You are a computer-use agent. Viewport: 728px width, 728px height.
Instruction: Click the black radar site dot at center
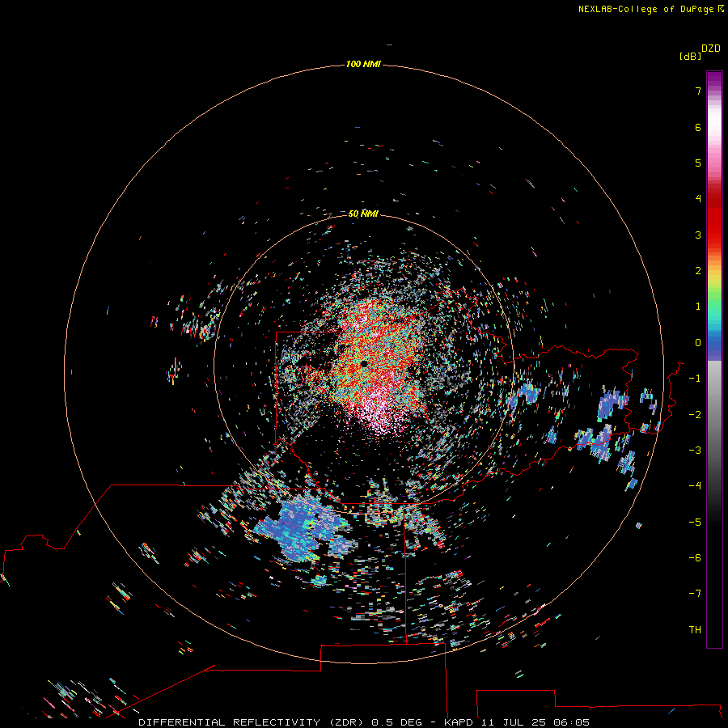pyautogui.click(x=365, y=364)
